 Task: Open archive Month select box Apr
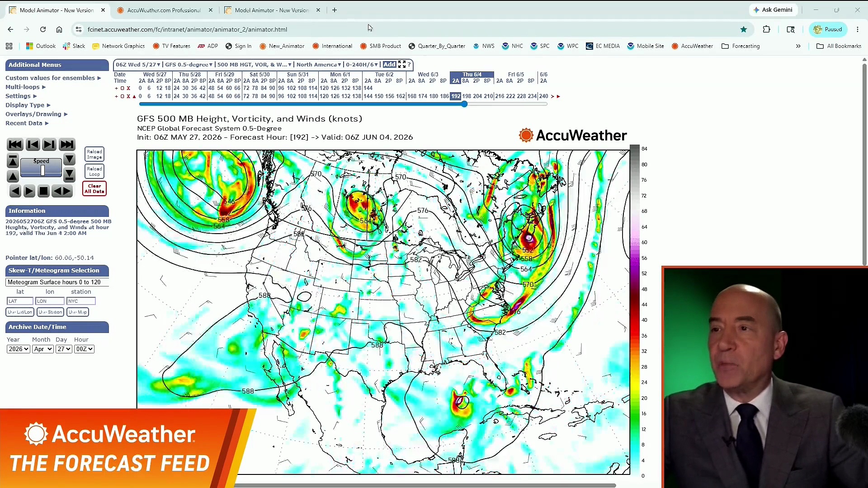(x=42, y=349)
